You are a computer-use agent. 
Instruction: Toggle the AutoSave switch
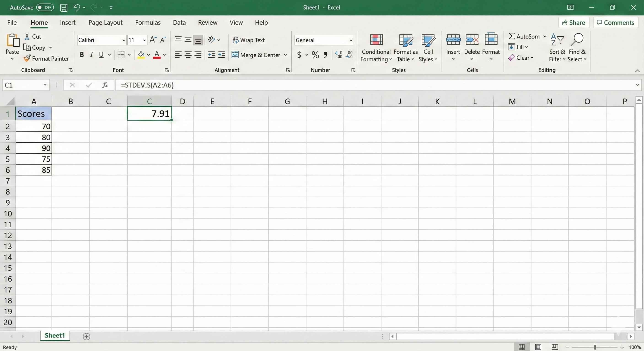45,8
